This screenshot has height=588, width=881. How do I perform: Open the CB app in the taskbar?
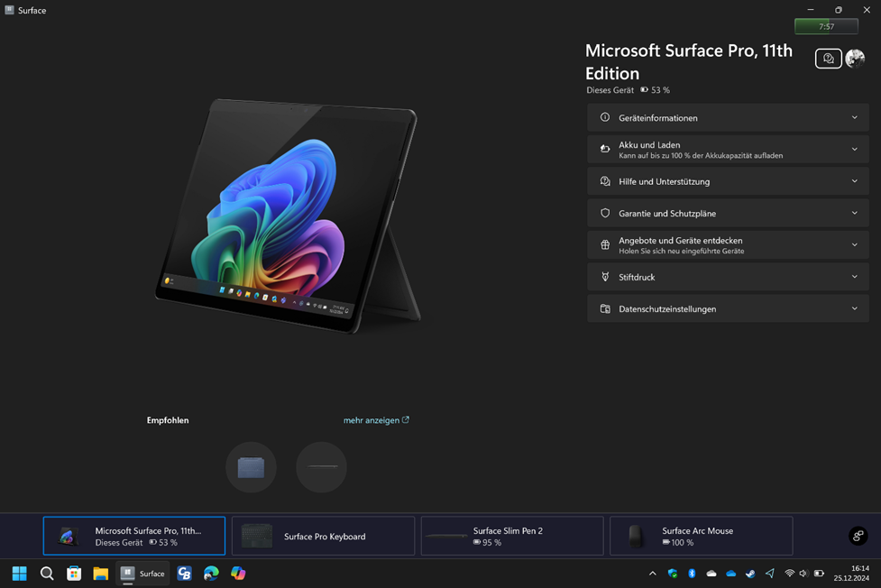[x=184, y=574]
